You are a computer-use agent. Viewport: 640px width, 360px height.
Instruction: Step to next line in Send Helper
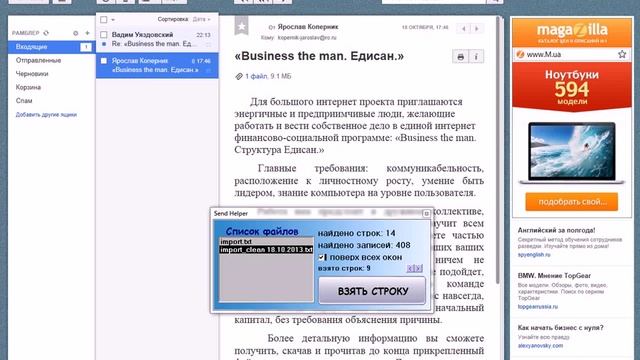tap(418, 268)
